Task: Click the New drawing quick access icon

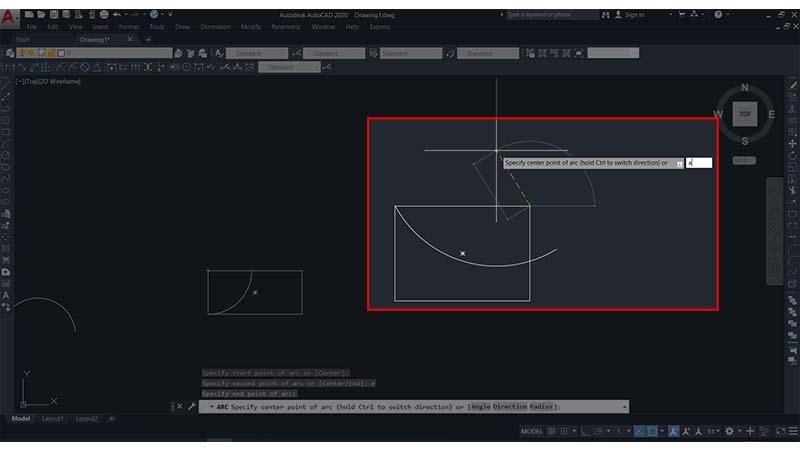Action: (x=29, y=14)
